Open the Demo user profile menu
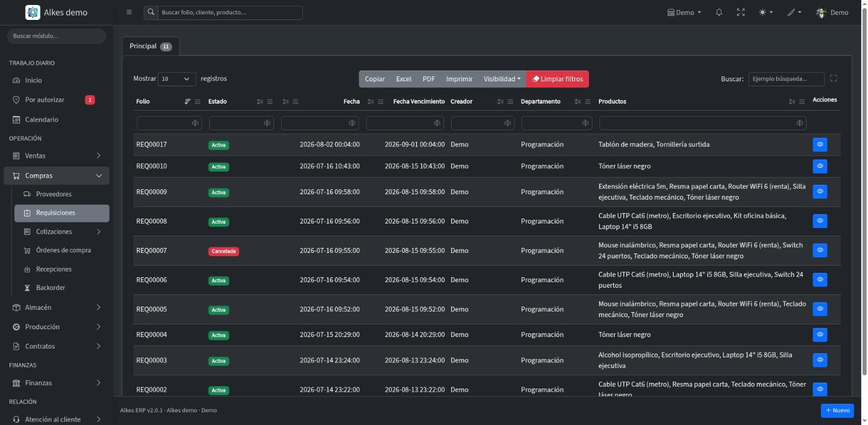Screen dimensions: 868x425 tap(832, 12)
